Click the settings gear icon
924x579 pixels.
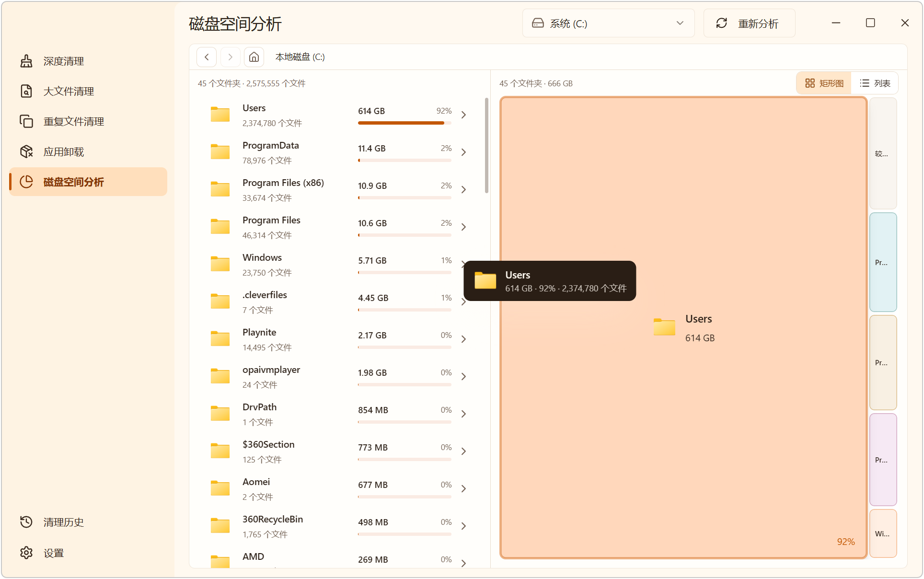26,553
